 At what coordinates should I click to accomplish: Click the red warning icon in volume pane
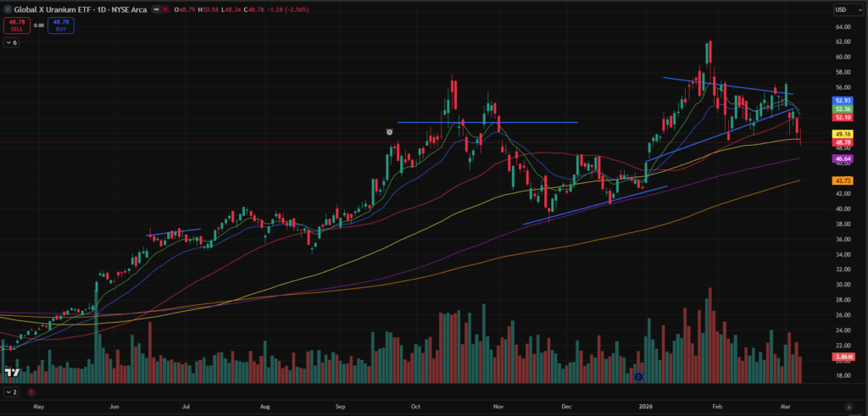pos(31,392)
